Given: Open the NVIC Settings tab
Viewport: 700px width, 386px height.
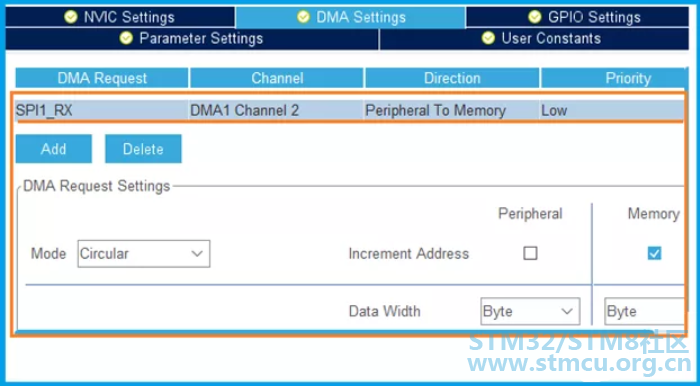Looking at the screenshot, I should tap(120, 17).
